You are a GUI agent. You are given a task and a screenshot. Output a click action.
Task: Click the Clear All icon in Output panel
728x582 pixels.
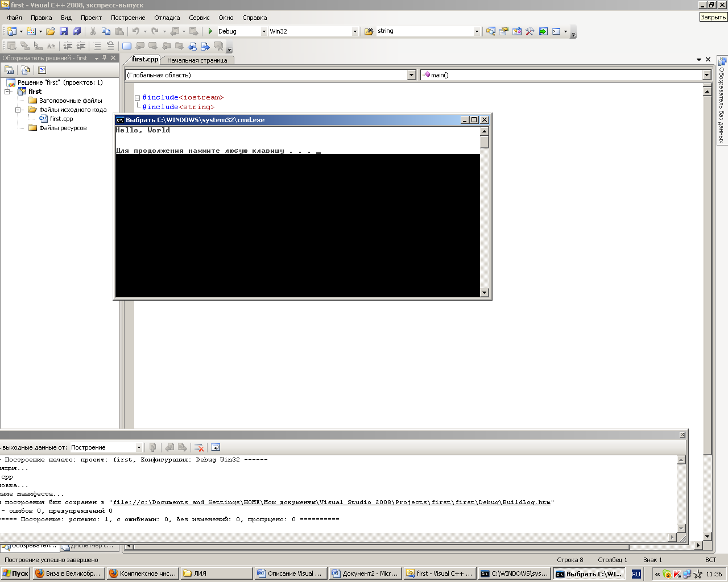(199, 447)
